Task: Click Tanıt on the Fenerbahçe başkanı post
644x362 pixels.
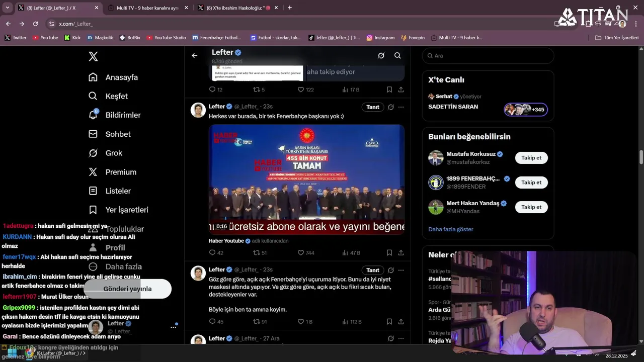Action: click(373, 107)
